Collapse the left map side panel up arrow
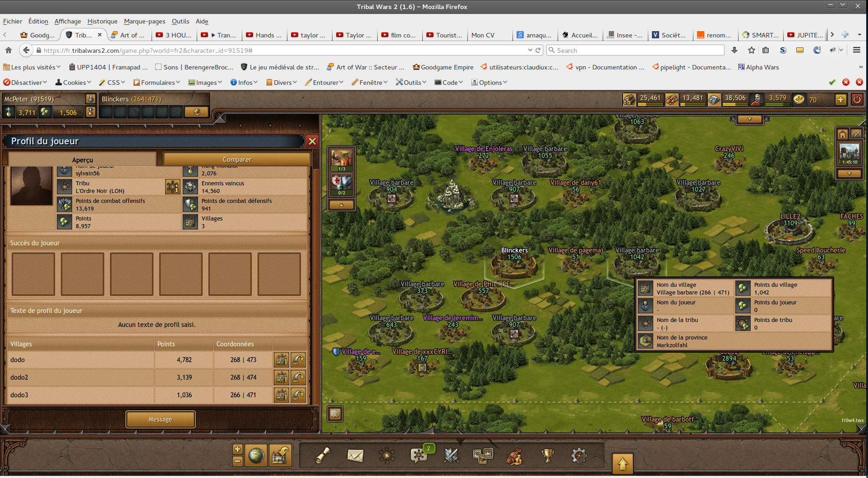The image size is (868, 478). click(x=342, y=205)
